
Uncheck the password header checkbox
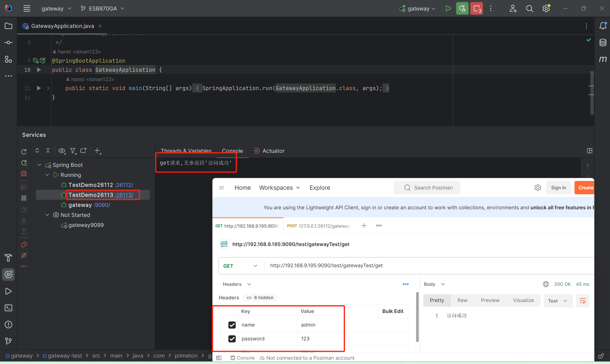[x=232, y=339]
